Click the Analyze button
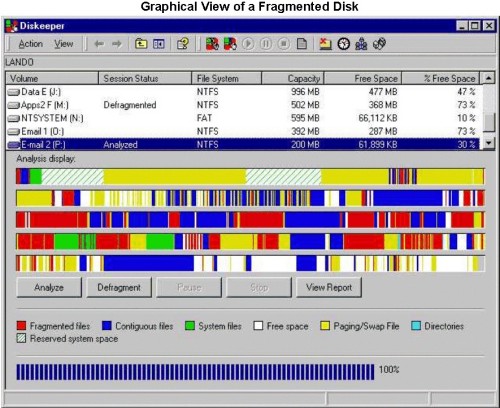The image size is (500, 408). pos(49,287)
